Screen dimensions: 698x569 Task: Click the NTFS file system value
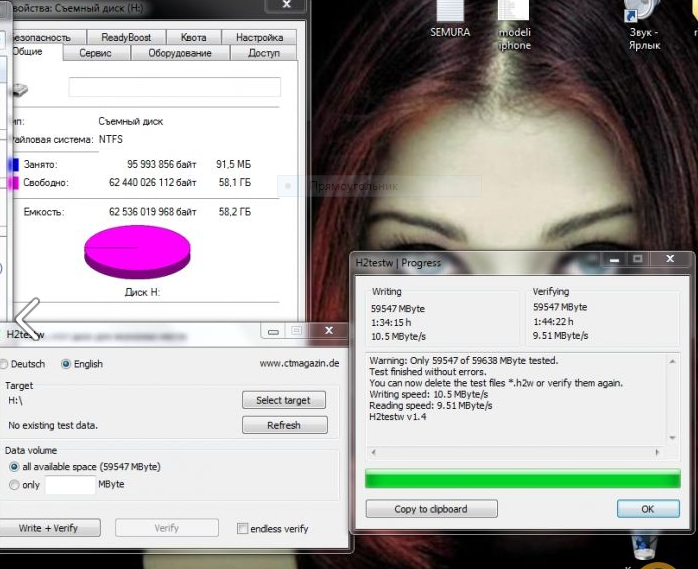[110, 139]
